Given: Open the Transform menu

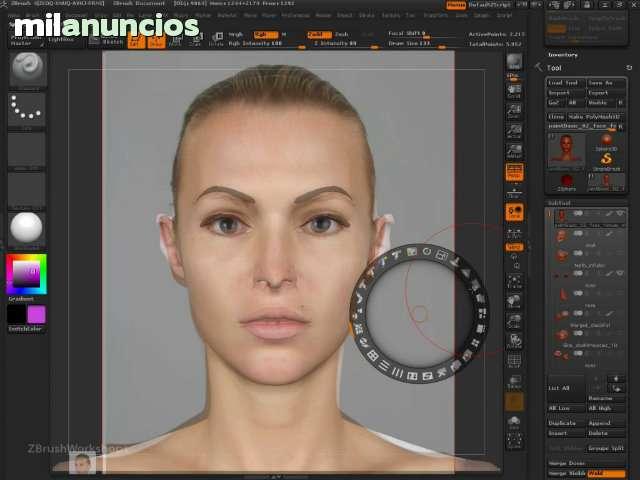Looking at the screenshot, I should (436, 16).
